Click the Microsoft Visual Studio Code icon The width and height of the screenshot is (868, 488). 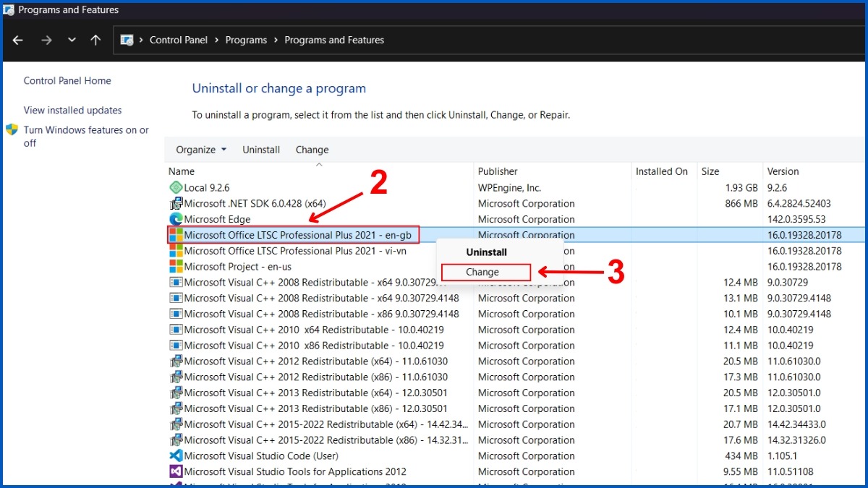pyautogui.click(x=176, y=456)
